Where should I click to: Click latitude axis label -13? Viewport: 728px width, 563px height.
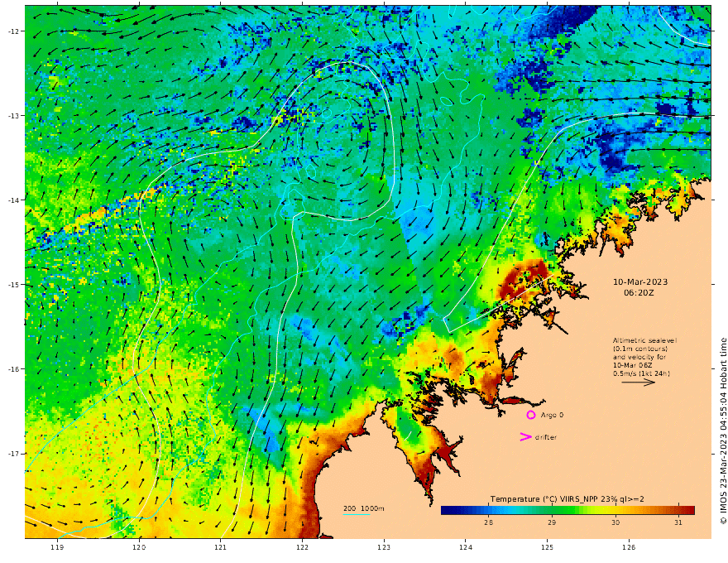point(13,116)
